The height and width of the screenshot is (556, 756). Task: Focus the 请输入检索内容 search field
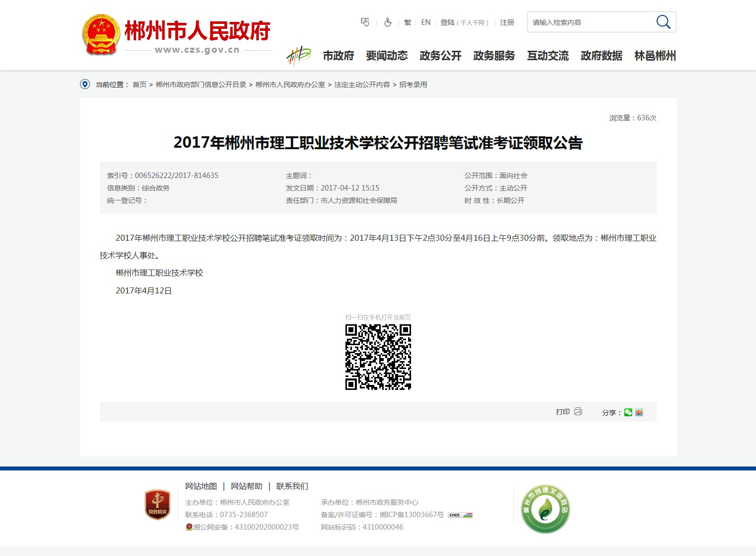[591, 22]
